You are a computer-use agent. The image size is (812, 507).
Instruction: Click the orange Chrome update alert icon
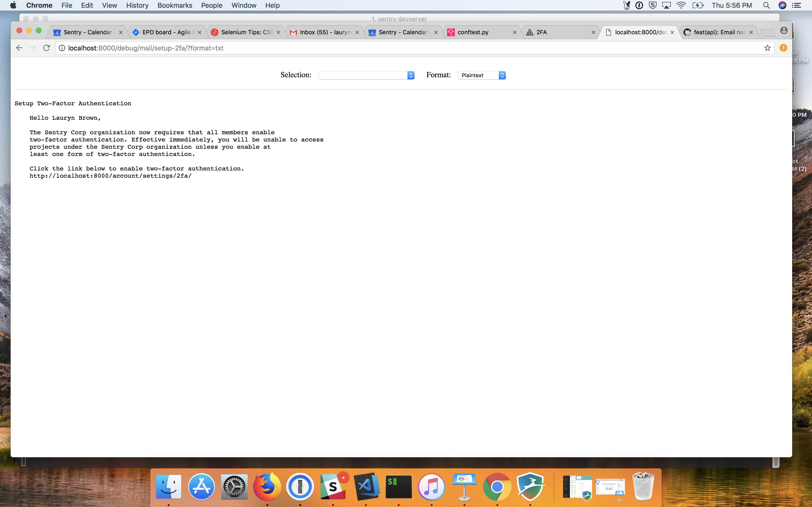point(783,48)
